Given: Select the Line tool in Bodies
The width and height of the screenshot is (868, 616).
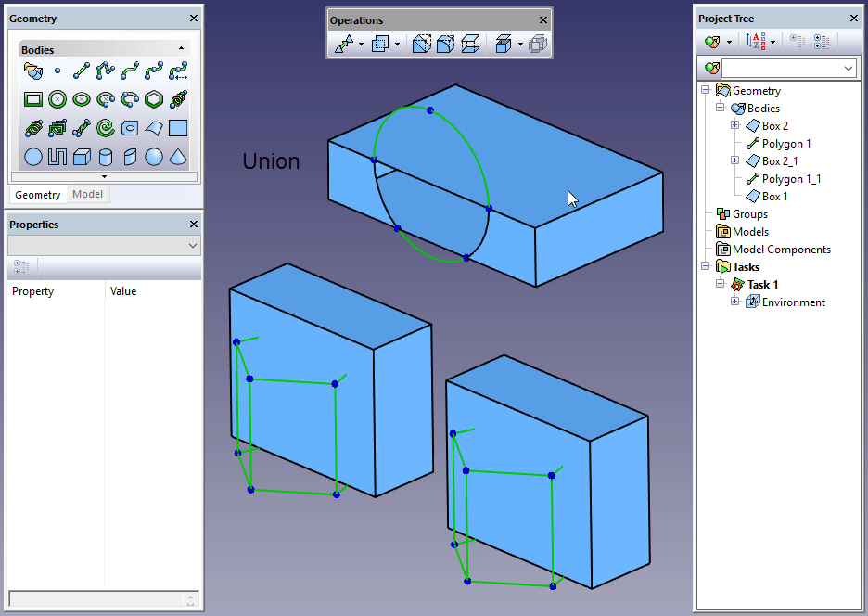Looking at the screenshot, I should (x=82, y=70).
